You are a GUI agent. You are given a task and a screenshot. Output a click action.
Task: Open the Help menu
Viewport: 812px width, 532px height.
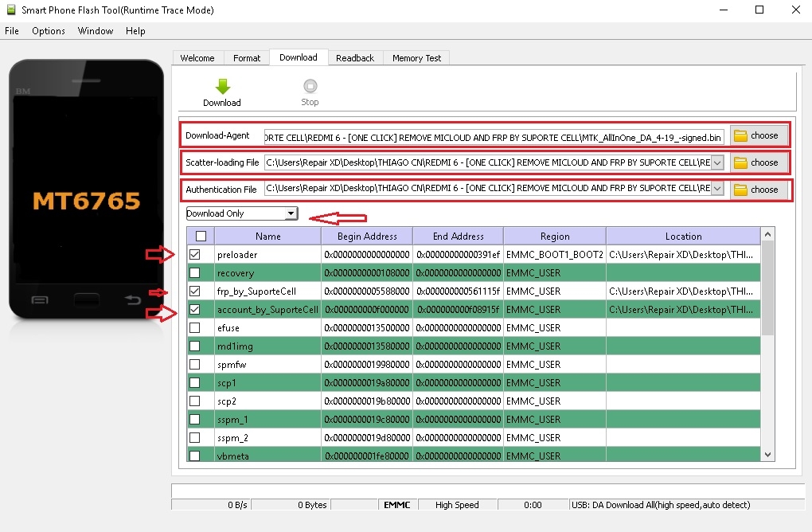coord(135,31)
